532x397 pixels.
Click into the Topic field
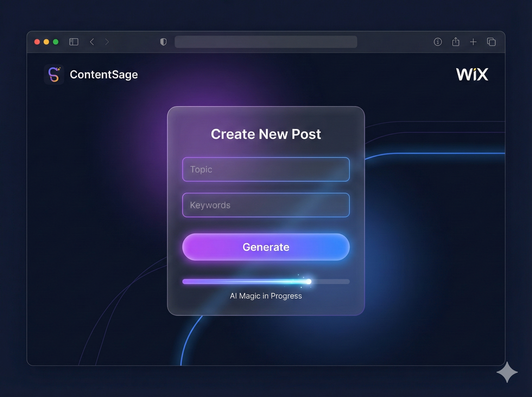tap(266, 169)
